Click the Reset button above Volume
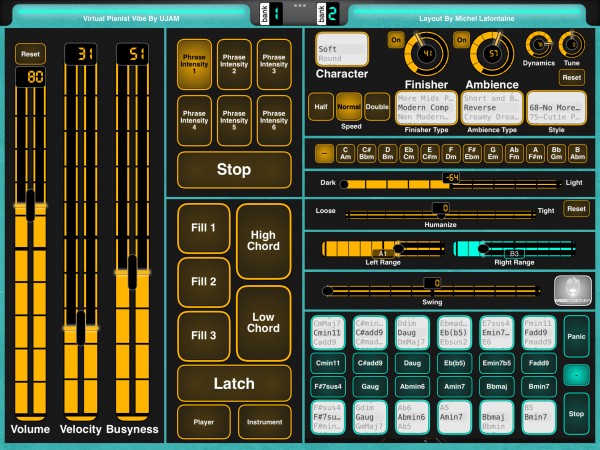The width and height of the screenshot is (600, 450). pyautogui.click(x=30, y=54)
